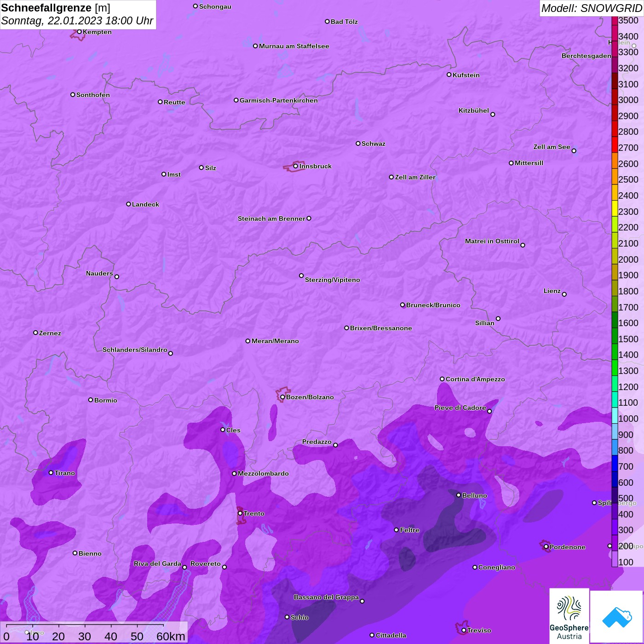Click the Bienno label

(90, 553)
